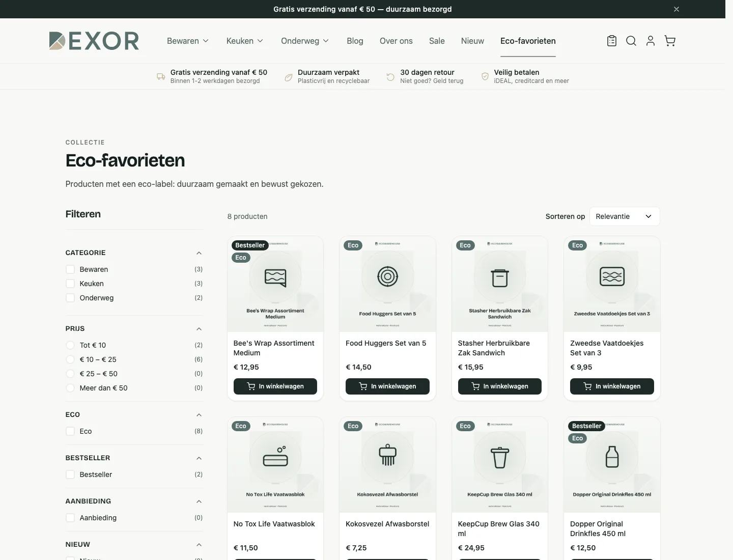Add Food Huggers Set van 5 to cart
The height and width of the screenshot is (560, 733).
(x=387, y=386)
